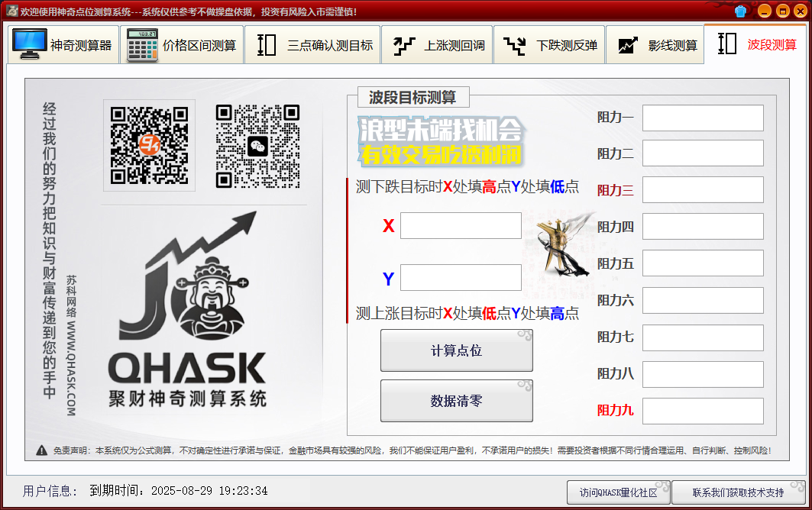Click the chart icon beside 影线测算

coord(628,46)
